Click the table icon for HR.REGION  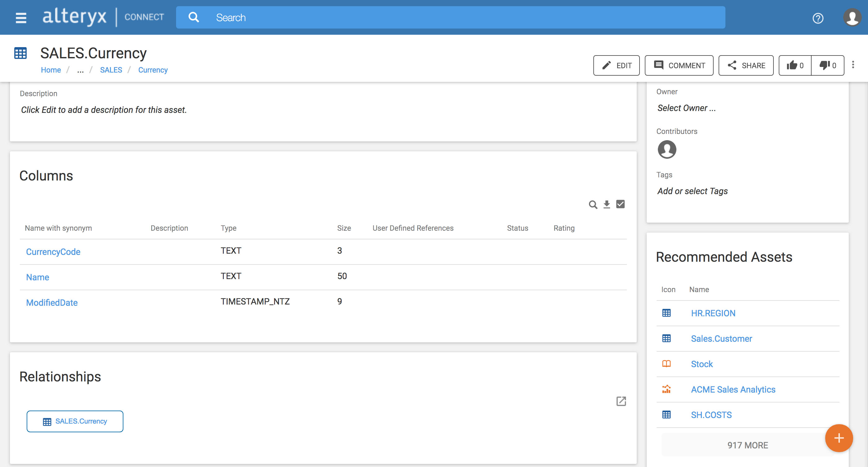pyautogui.click(x=666, y=313)
